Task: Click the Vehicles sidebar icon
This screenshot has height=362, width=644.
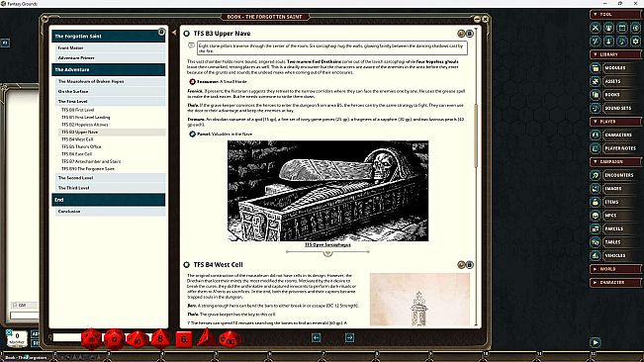Action: click(596, 255)
